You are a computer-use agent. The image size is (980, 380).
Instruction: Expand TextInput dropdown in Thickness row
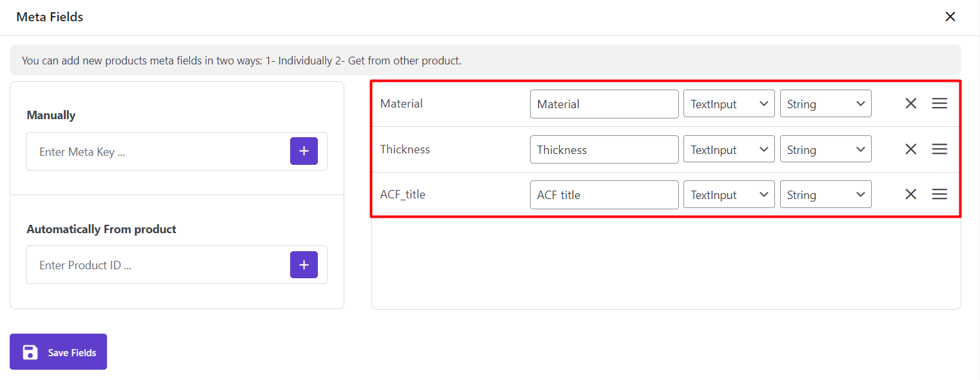(729, 149)
